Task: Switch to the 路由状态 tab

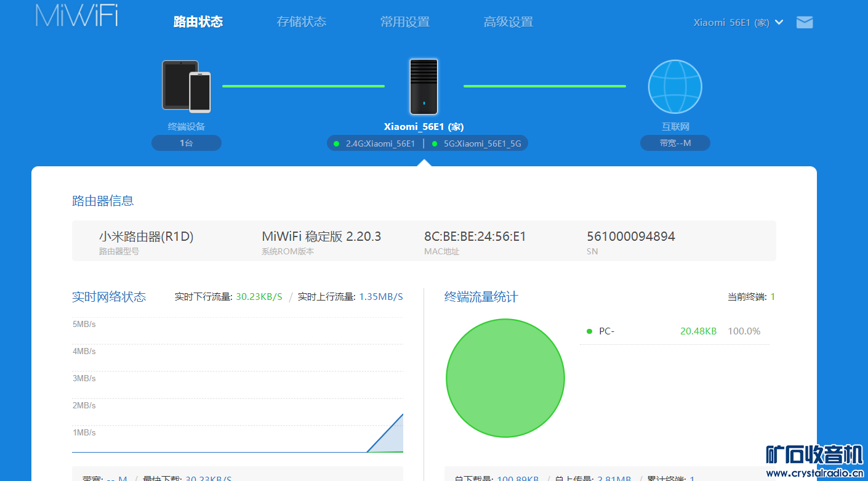Action: click(198, 22)
